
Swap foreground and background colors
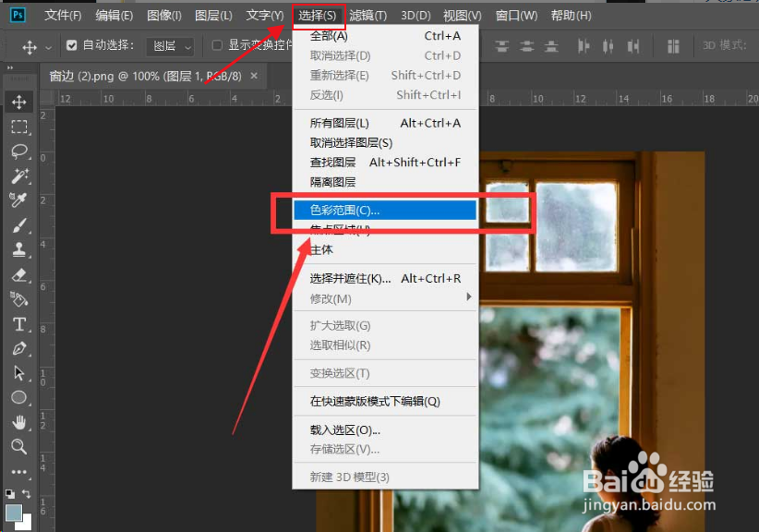coord(26,494)
